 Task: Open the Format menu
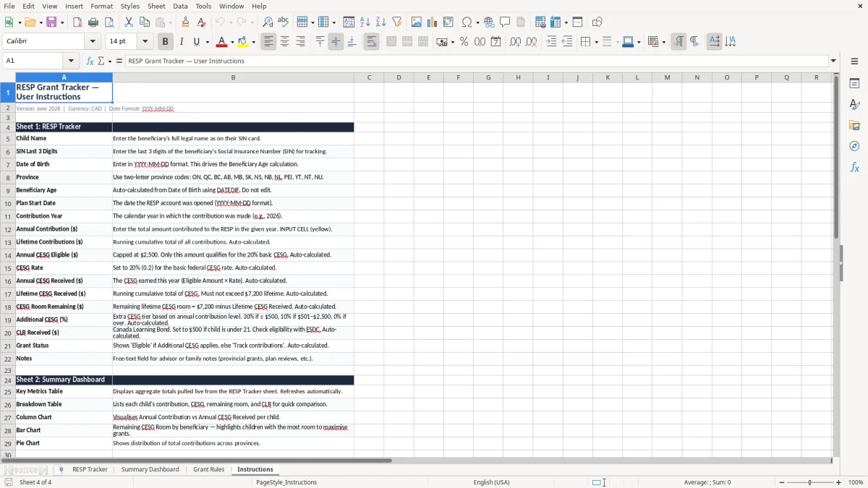(101, 6)
